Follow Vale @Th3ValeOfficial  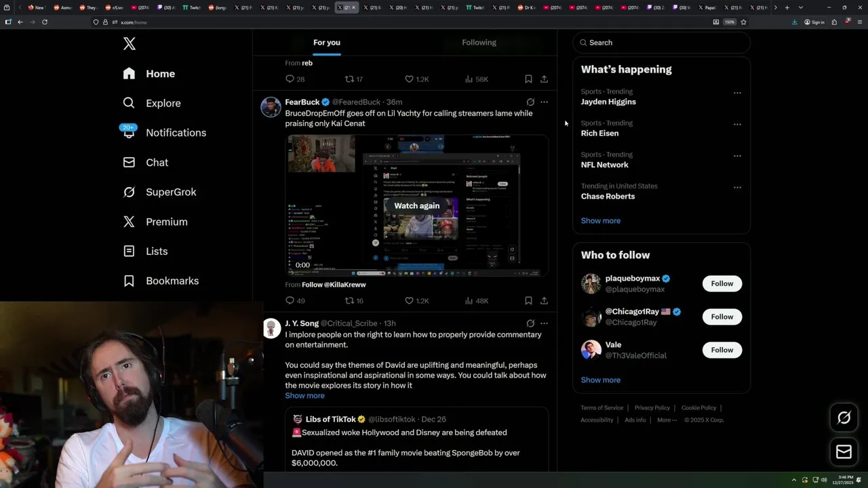722,350
